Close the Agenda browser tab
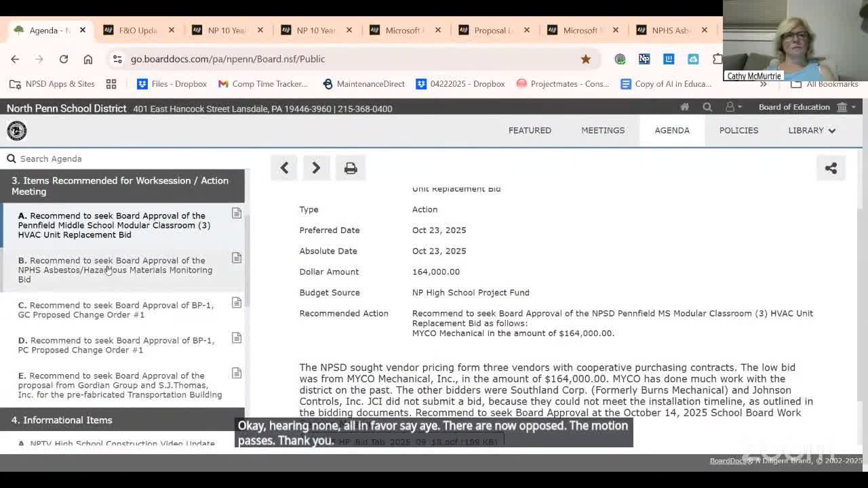 83,30
